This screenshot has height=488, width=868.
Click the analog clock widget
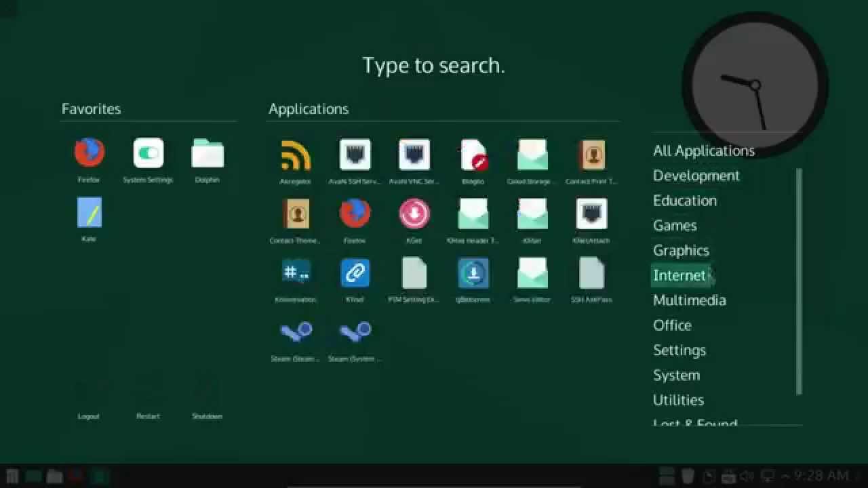click(x=755, y=85)
